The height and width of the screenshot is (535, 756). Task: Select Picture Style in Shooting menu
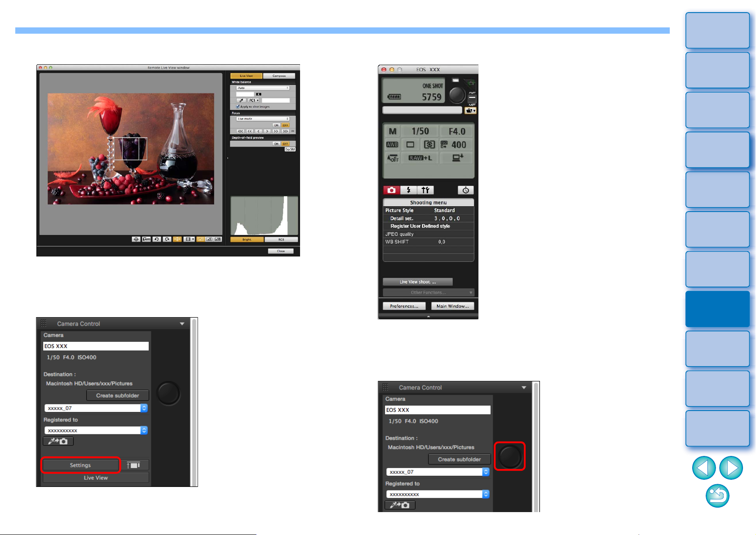(429, 210)
